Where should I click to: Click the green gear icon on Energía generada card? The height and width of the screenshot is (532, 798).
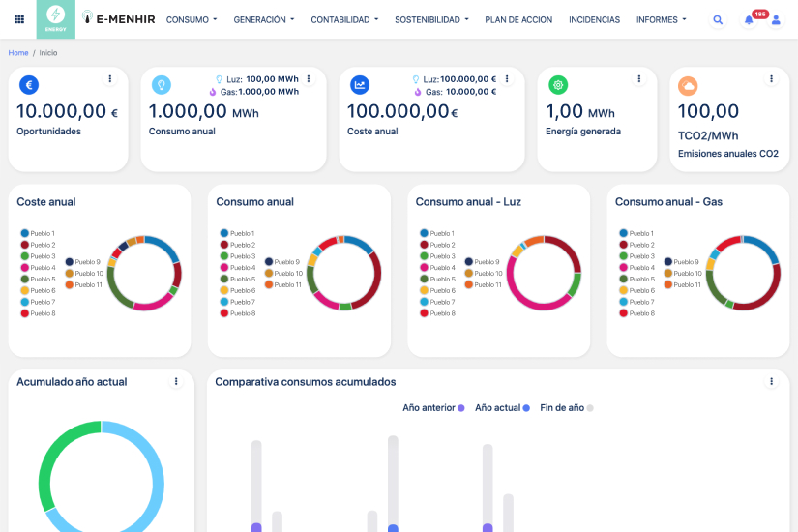point(558,85)
